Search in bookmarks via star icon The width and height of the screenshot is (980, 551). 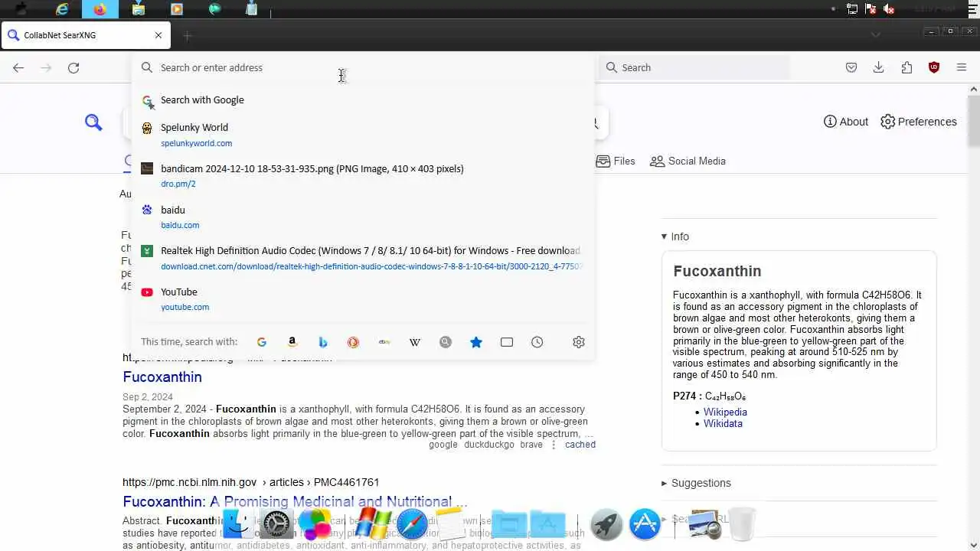tap(476, 342)
